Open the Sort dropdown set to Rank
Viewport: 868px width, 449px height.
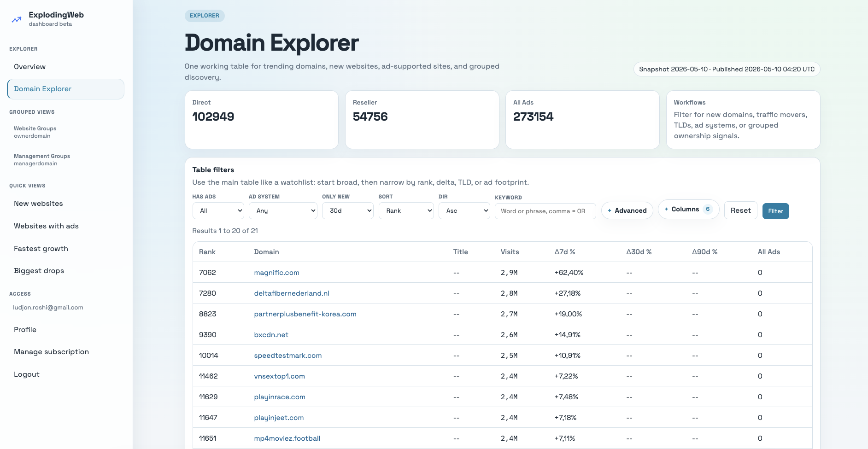[x=406, y=211]
